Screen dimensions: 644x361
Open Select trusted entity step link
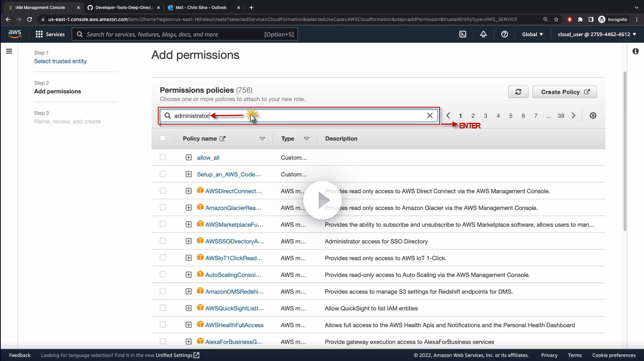coord(60,61)
